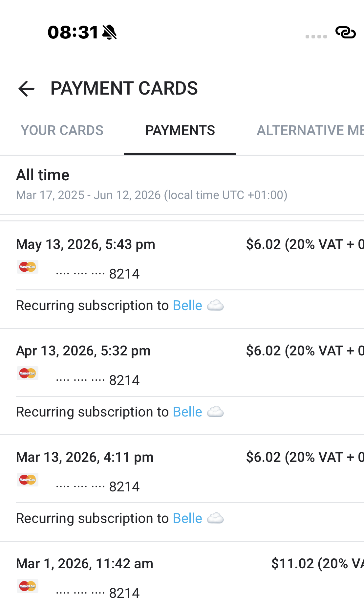
Task: Open the Alternative Methods tab
Action: pyautogui.click(x=310, y=130)
